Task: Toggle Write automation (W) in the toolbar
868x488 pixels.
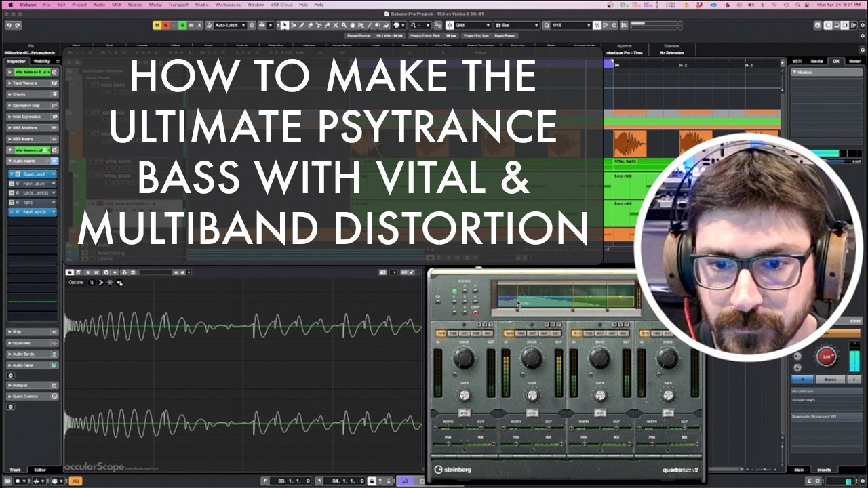Action: coord(191,26)
